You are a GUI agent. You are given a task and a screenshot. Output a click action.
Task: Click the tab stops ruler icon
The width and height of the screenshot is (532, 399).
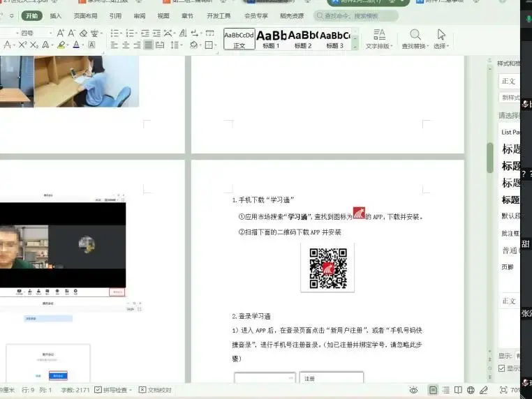click(210, 33)
